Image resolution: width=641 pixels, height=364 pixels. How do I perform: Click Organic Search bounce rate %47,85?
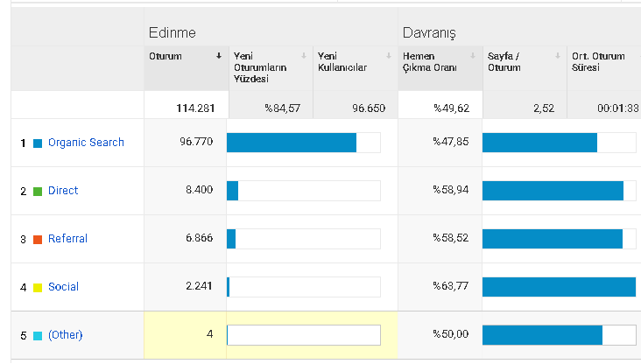(451, 142)
